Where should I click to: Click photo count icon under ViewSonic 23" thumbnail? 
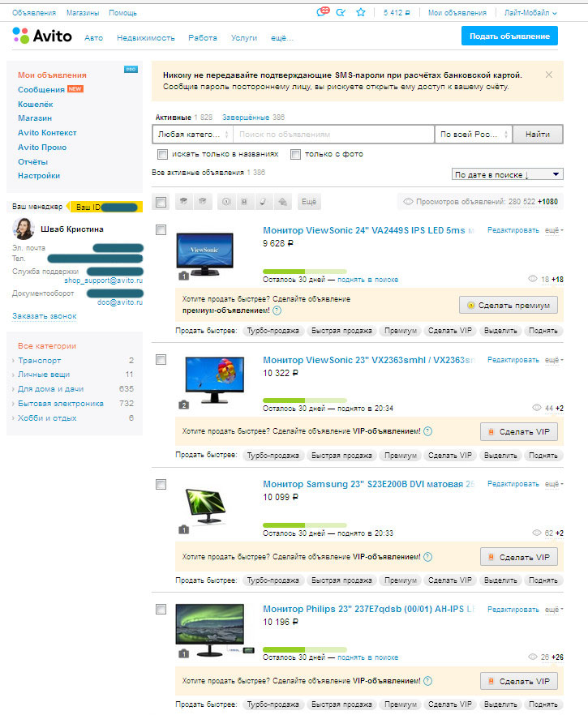pos(183,405)
